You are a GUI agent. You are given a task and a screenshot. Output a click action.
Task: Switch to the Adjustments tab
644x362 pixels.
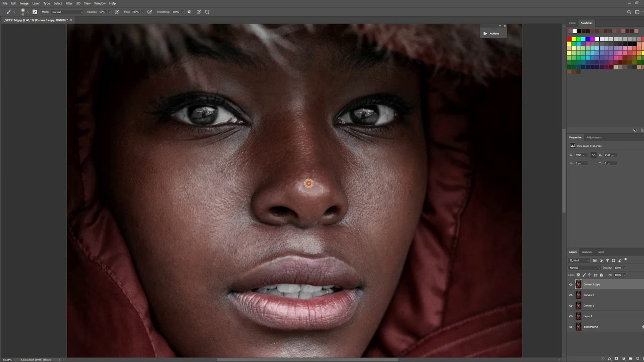(594, 137)
